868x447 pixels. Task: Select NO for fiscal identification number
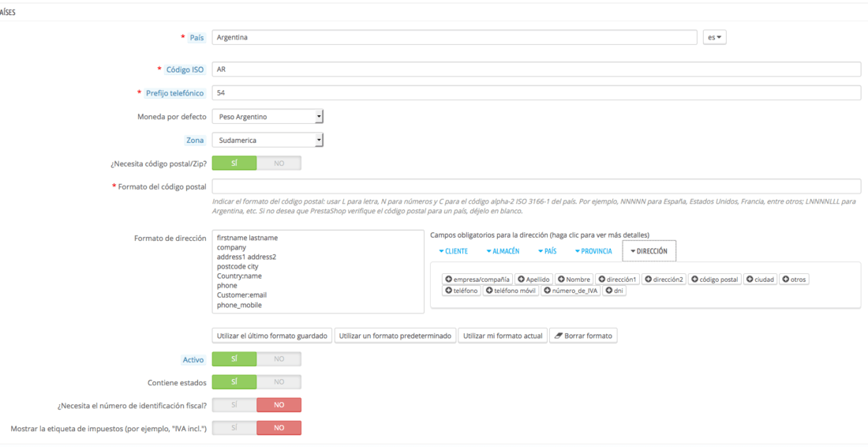(x=279, y=405)
